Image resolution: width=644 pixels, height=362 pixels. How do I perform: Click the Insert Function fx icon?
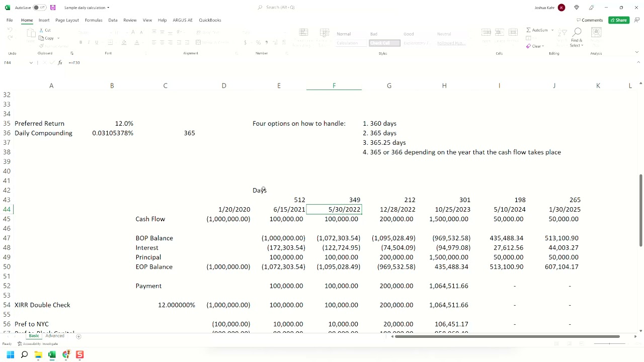(x=60, y=63)
